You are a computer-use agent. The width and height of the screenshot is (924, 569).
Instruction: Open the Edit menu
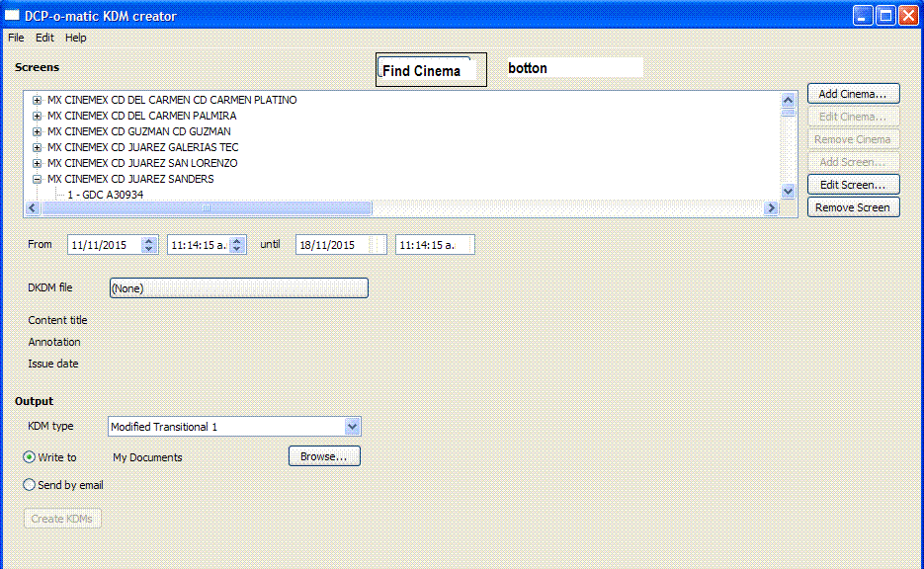[44, 38]
